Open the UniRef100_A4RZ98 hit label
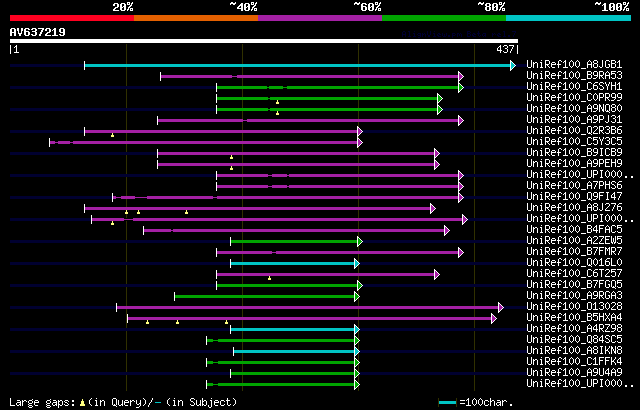This screenshot has height=410, width=640. tap(574, 329)
